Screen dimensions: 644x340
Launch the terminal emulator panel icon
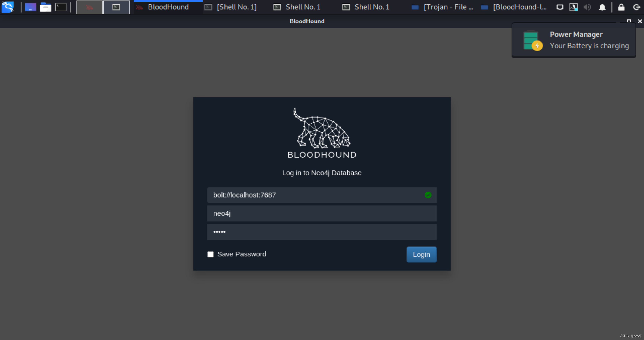coord(61,7)
